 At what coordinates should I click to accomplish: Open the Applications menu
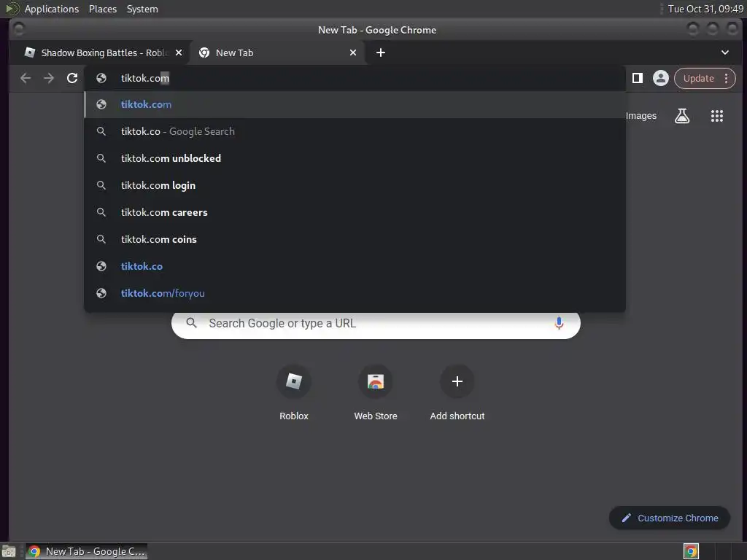52,9
